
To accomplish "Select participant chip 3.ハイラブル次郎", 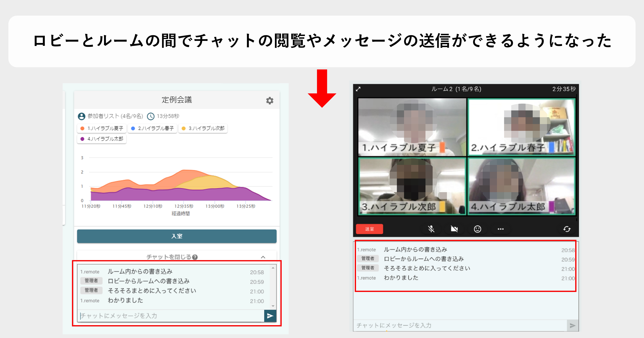I will click(203, 128).
